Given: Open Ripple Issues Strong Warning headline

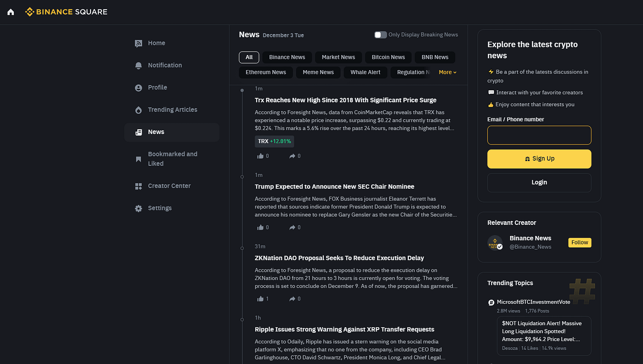Looking at the screenshot, I should [344, 330].
